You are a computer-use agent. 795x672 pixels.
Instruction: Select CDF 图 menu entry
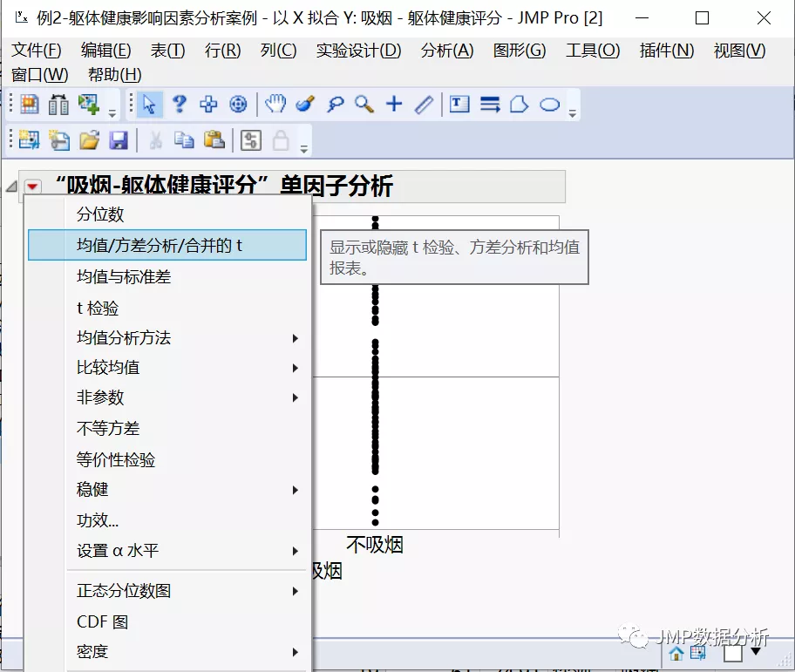click(x=168, y=621)
